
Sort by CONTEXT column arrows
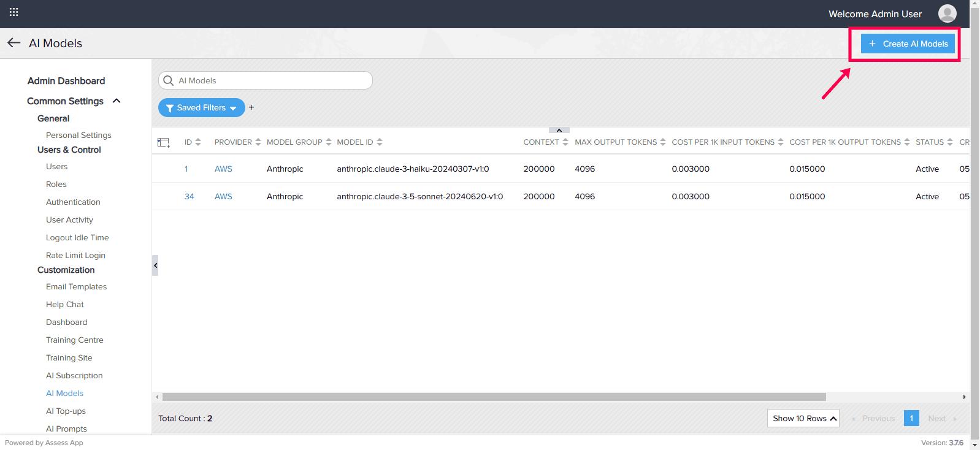[565, 142]
